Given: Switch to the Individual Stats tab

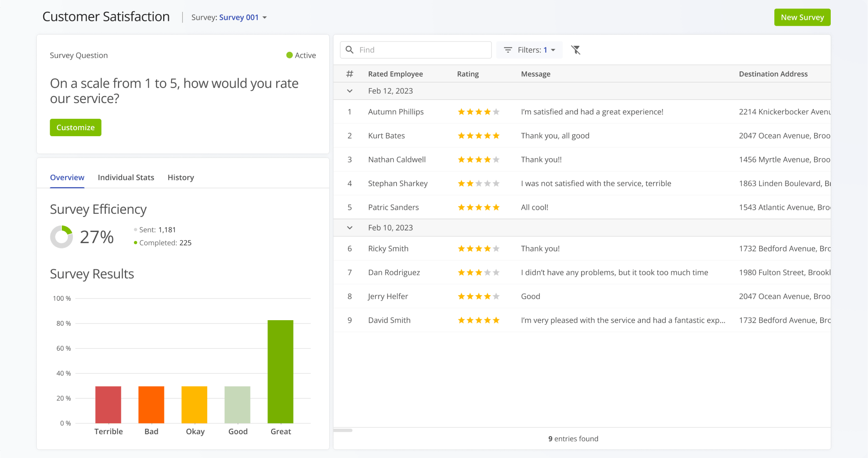Looking at the screenshot, I should coord(126,177).
